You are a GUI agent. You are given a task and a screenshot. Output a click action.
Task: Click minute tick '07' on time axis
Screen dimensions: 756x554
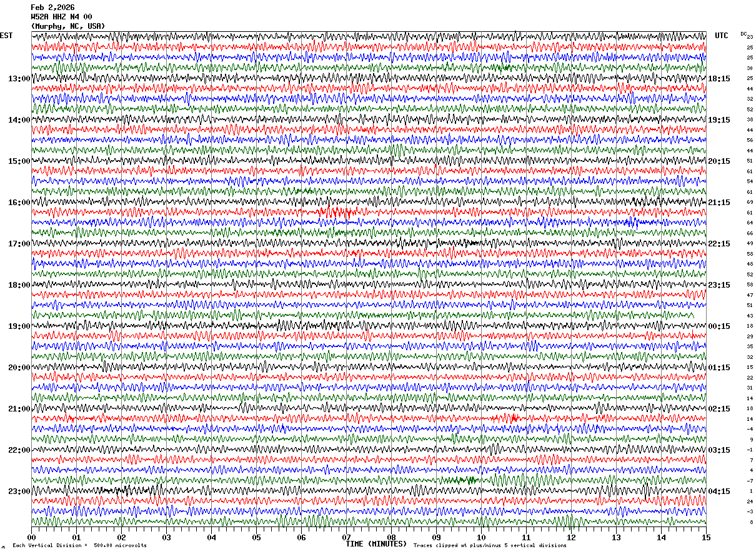(x=346, y=537)
